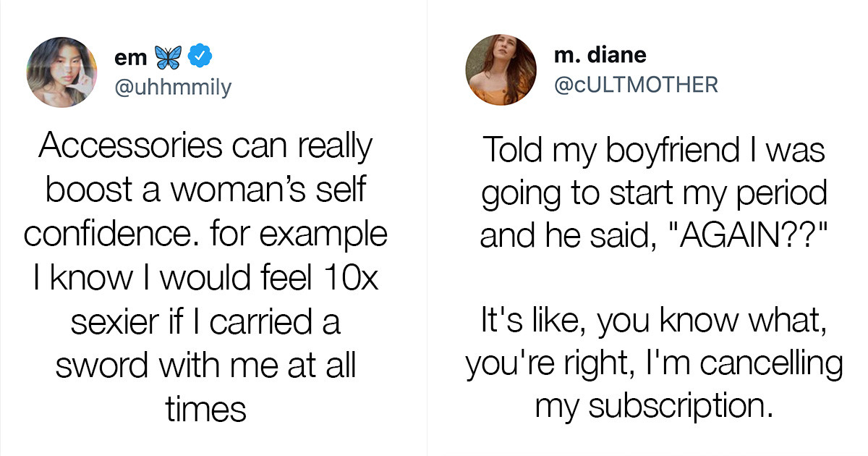868x456 pixels.
Task: Select the line "sword with me at all"
Action: coord(206,366)
